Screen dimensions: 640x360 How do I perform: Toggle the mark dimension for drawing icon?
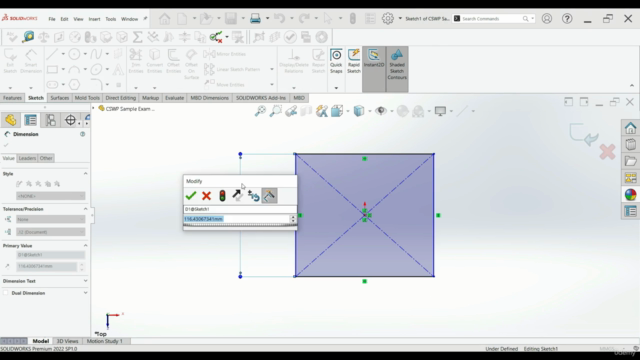click(269, 196)
